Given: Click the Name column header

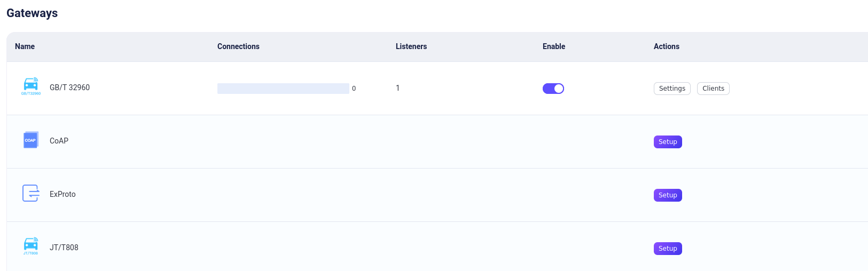Looking at the screenshot, I should click(25, 46).
